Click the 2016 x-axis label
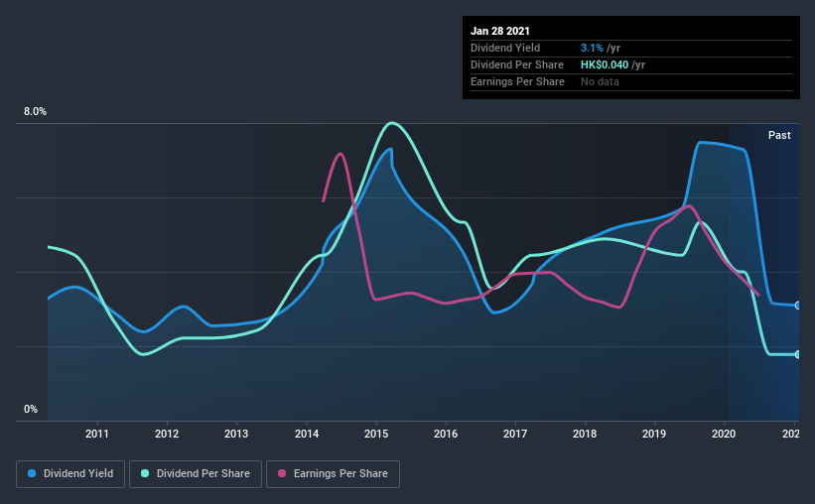Viewport: 815px width, 504px height. (446, 434)
